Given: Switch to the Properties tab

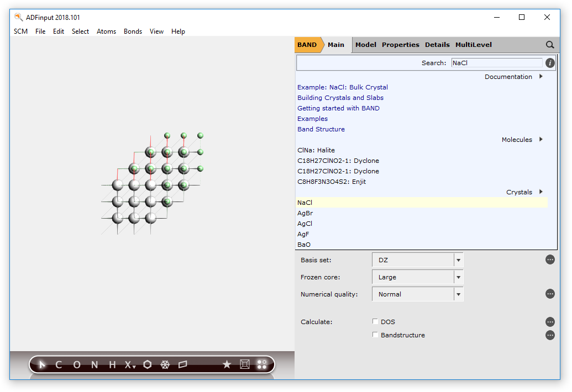Looking at the screenshot, I should click(401, 45).
